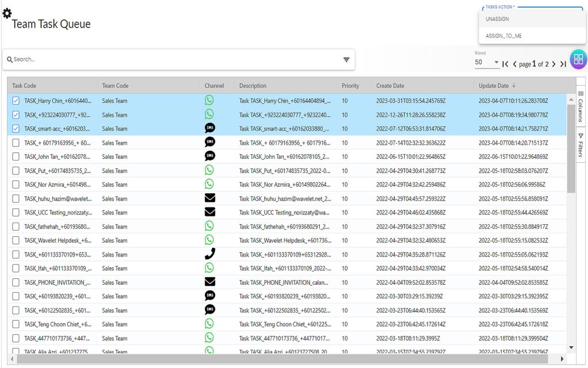
Task: Open the Rows per page dropdown
Action: click(487, 63)
